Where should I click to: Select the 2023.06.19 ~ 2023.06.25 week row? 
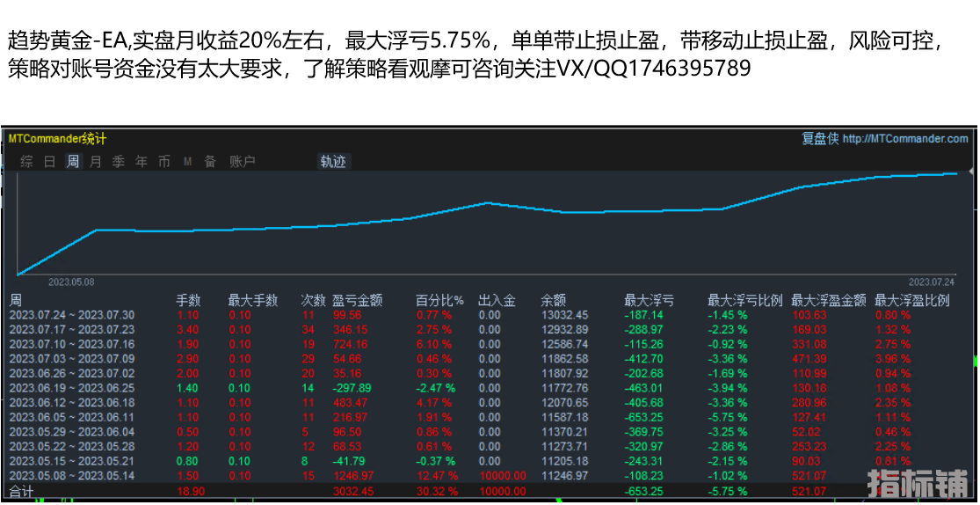pyautogui.click(x=71, y=388)
